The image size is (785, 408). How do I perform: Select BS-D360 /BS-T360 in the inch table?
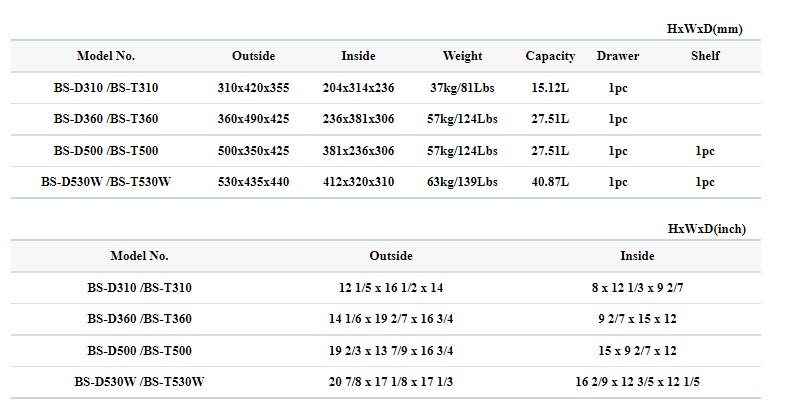pos(139,319)
